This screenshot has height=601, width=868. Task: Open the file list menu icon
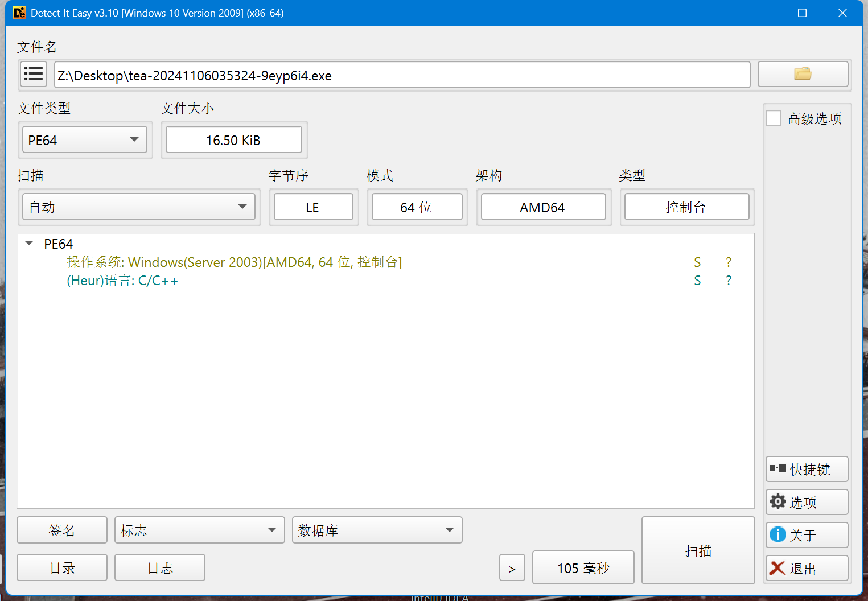click(x=34, y=74)
